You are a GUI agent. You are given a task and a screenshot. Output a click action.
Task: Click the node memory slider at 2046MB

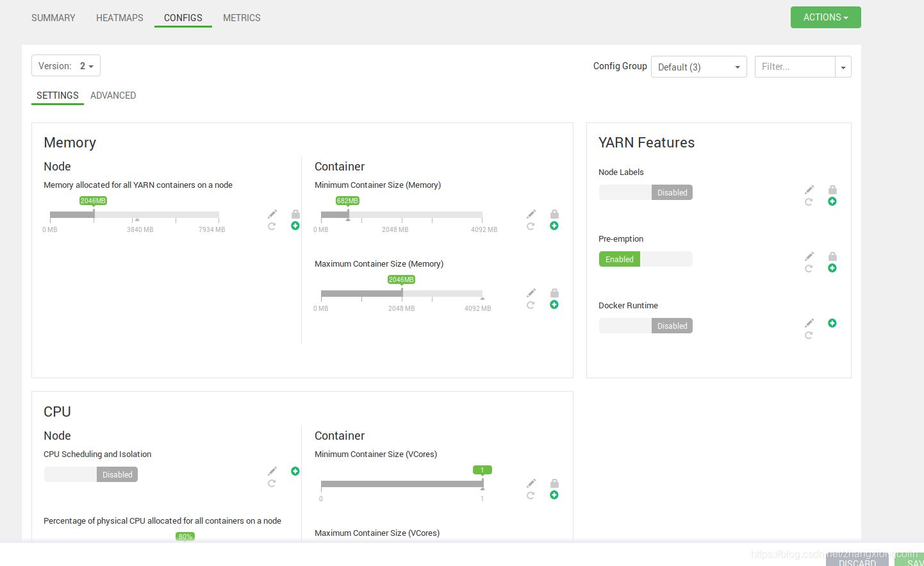tap(94, 214)
